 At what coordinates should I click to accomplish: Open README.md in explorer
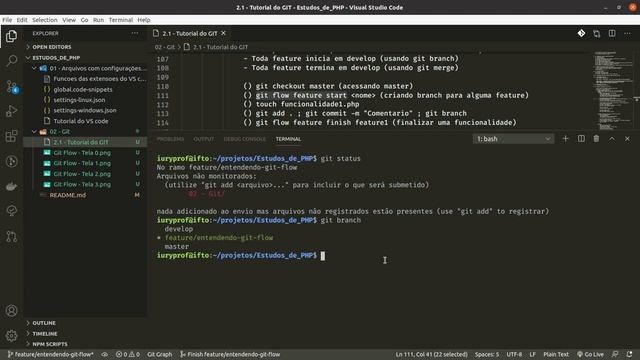pyautogui.click(x=68, y=195)
